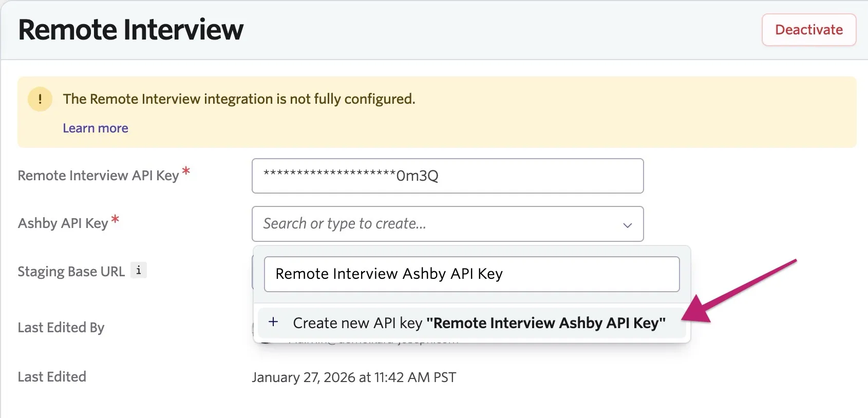The image size is (868, 418).
Task: Click the Remote Interview Ashby API Key search box
Action: [471, 274]
